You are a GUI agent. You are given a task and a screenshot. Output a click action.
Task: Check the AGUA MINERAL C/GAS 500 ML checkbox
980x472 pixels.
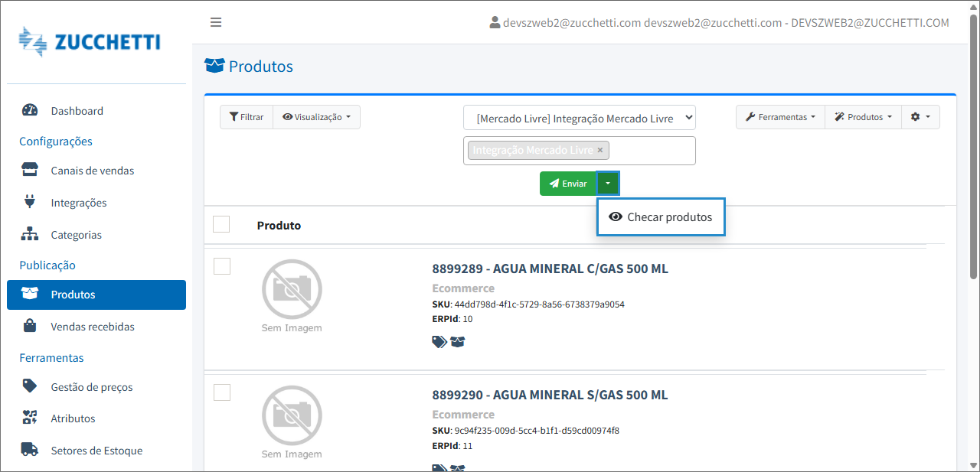point(221,266)
